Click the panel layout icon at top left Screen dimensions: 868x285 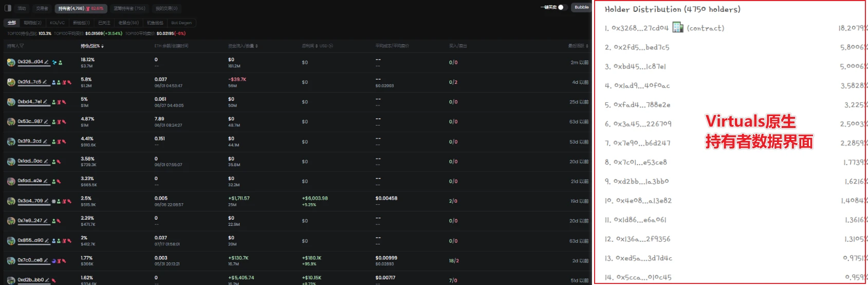pyautogui.click(x=8, y=8)
